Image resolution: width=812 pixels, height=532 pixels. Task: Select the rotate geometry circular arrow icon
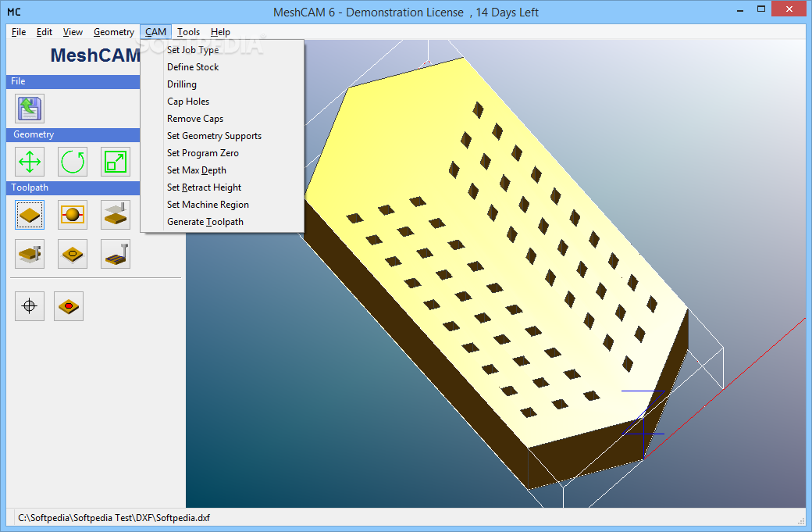tap(73, 162)
